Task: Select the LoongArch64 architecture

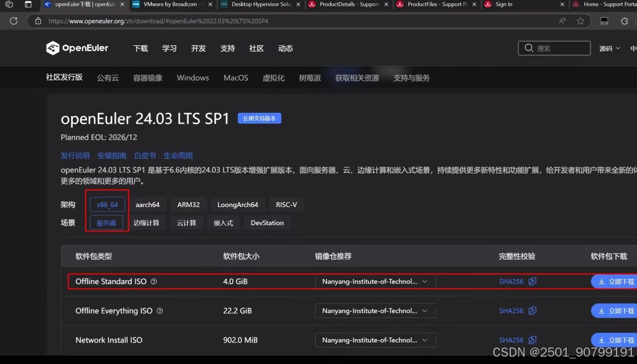Action: click(x=238, y=205)
